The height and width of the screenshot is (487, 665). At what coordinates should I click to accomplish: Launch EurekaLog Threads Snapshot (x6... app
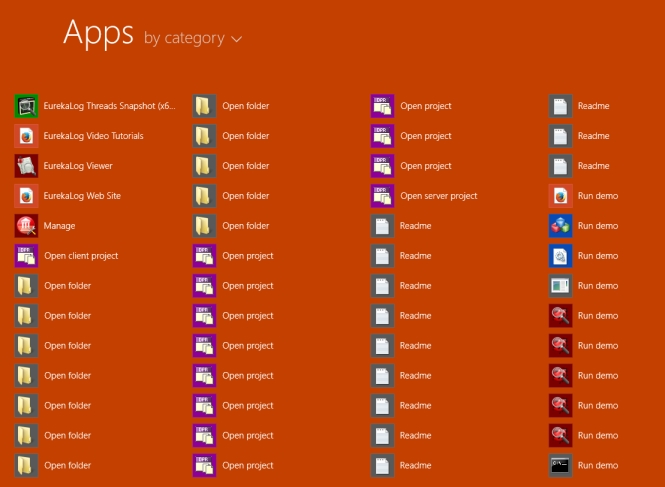tap(95, 106)
